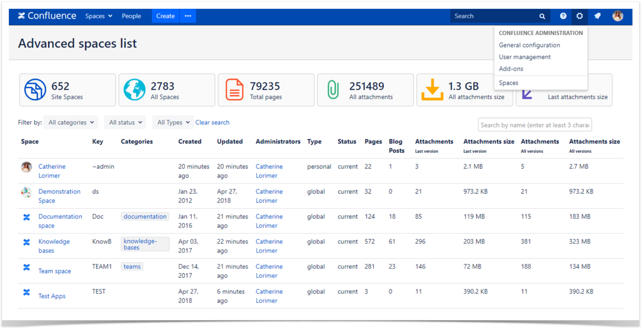This screenshot has height=330, width=644.
Task: Click Test Apps row icon
Action: [26, 292]
